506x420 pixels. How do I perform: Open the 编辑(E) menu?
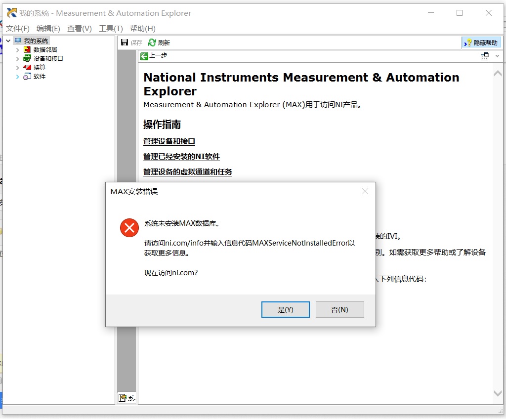point(48,28)
